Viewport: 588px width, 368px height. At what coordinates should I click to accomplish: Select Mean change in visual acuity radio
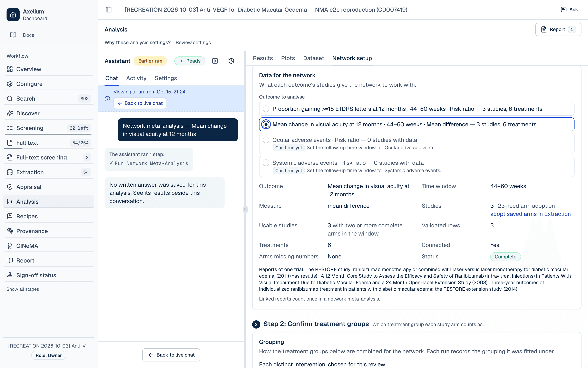pos(266,124)
